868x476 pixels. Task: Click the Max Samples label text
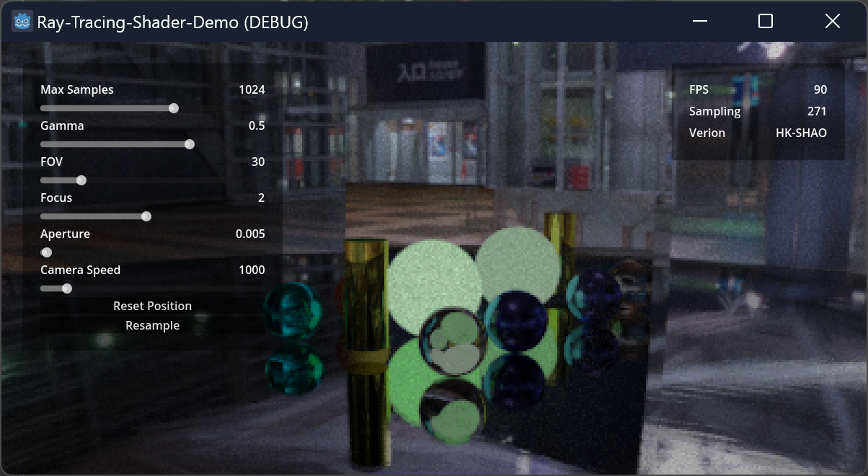point(76,89)
